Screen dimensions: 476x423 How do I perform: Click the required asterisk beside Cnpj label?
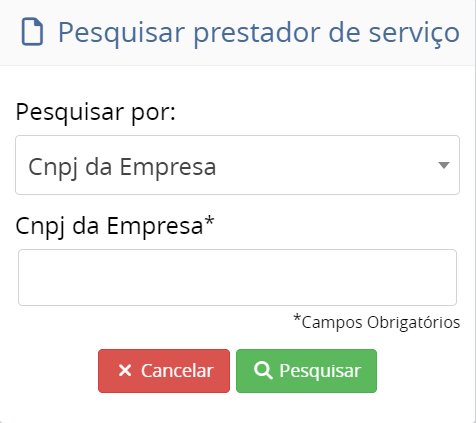coord(209,221)
